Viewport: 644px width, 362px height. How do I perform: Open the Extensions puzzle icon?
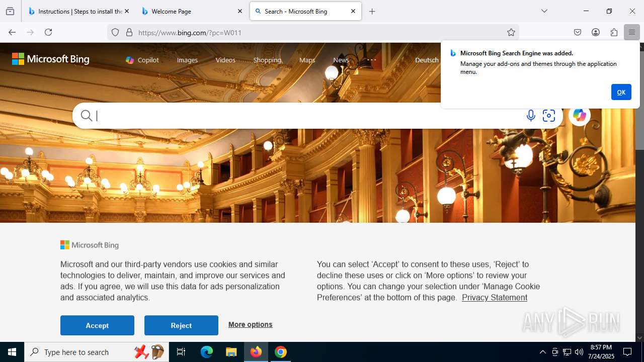coord(614,32)
